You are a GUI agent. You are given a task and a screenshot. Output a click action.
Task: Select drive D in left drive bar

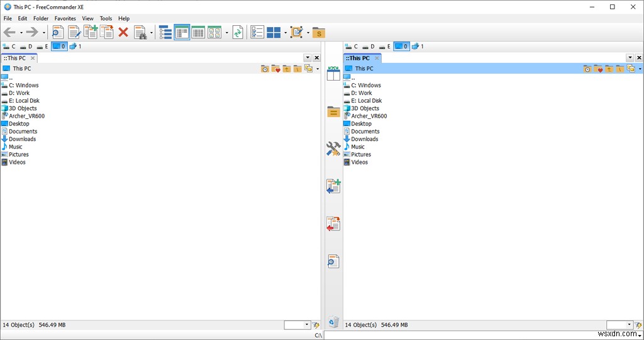pyautogui.click(x=26, y=47)
